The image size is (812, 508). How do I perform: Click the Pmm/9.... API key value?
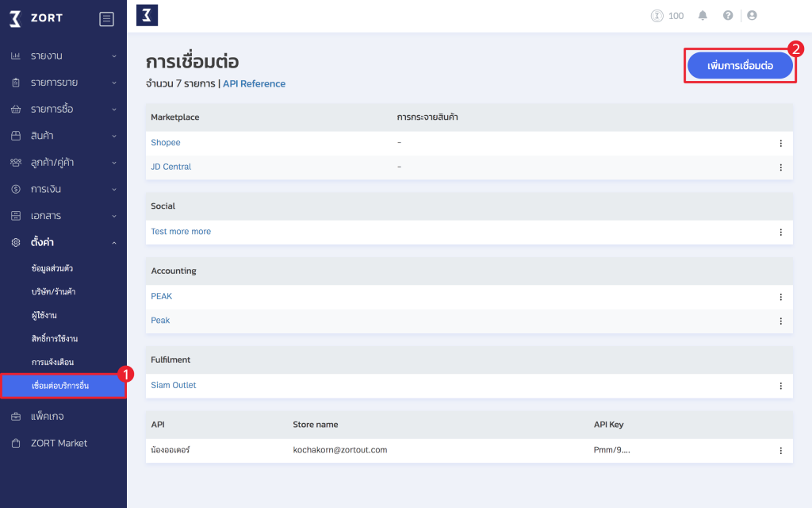pos(612,450)
